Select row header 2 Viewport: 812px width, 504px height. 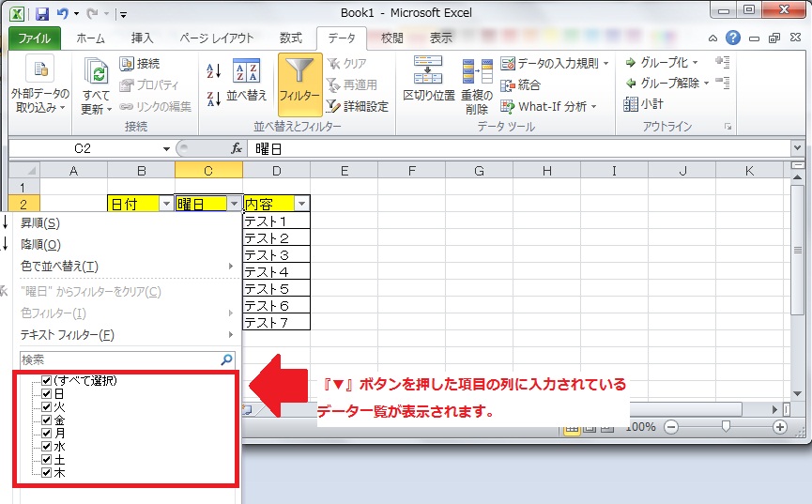click(23, 204)
